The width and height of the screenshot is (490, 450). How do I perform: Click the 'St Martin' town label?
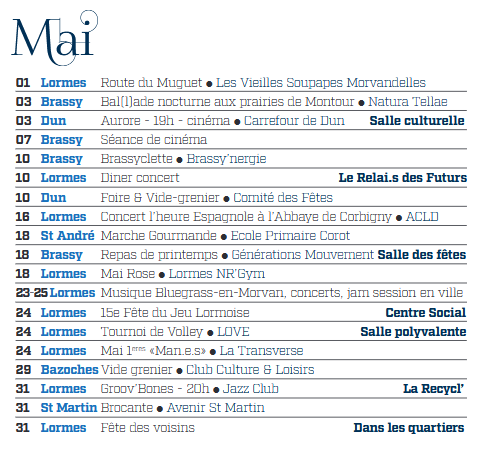69,408
